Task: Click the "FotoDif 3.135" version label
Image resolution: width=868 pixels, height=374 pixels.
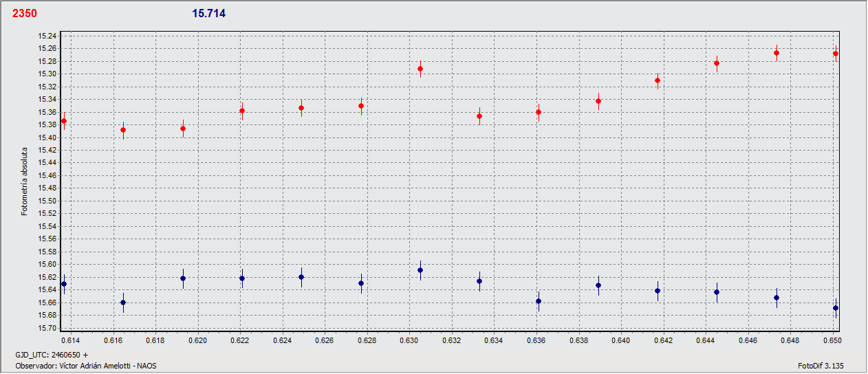Action: point(821,366)
